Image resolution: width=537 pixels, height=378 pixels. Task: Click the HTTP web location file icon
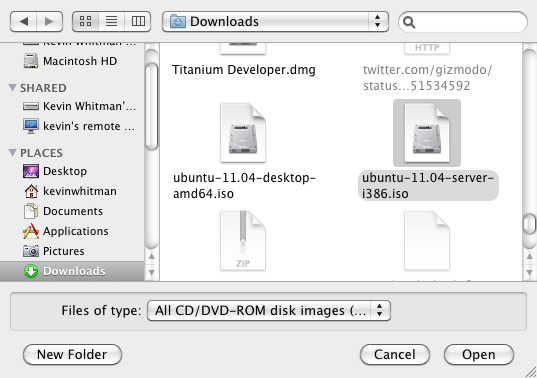click(x=427, y=48)
